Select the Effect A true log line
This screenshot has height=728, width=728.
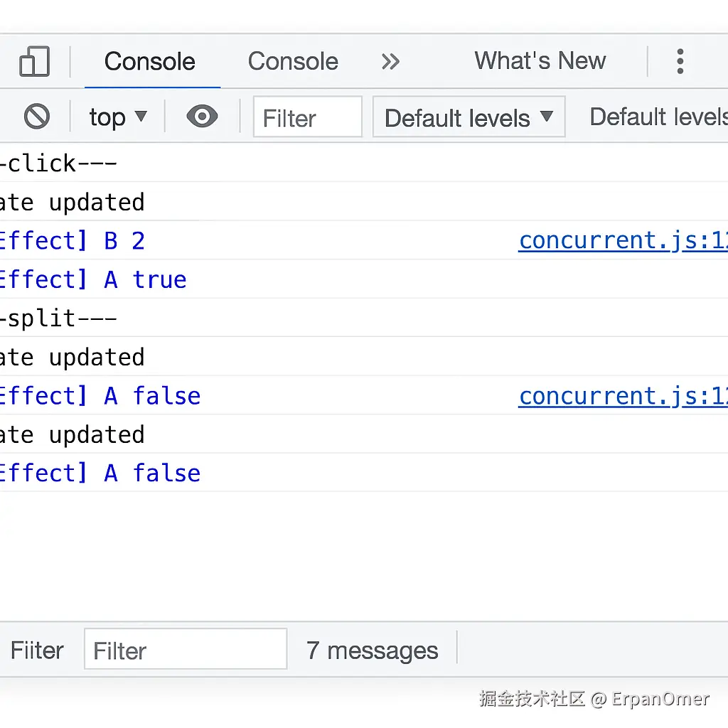(x=92, y=279)
